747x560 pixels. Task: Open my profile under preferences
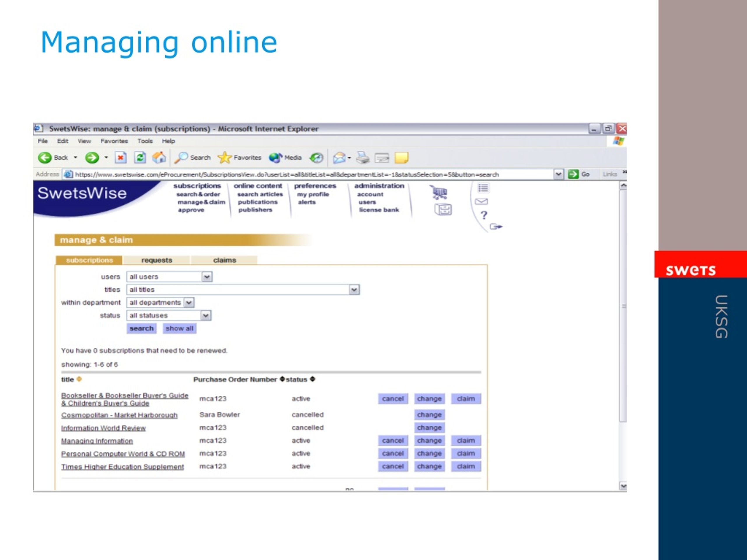coord(313,195)
